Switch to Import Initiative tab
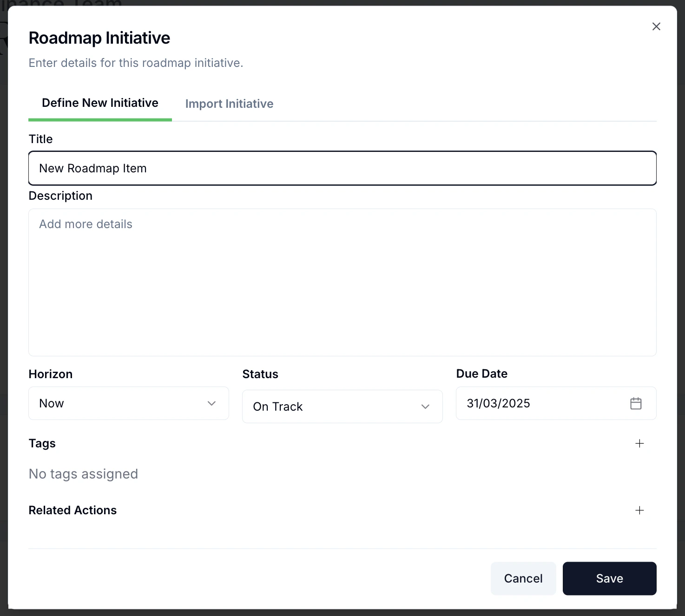 point(229,104)
